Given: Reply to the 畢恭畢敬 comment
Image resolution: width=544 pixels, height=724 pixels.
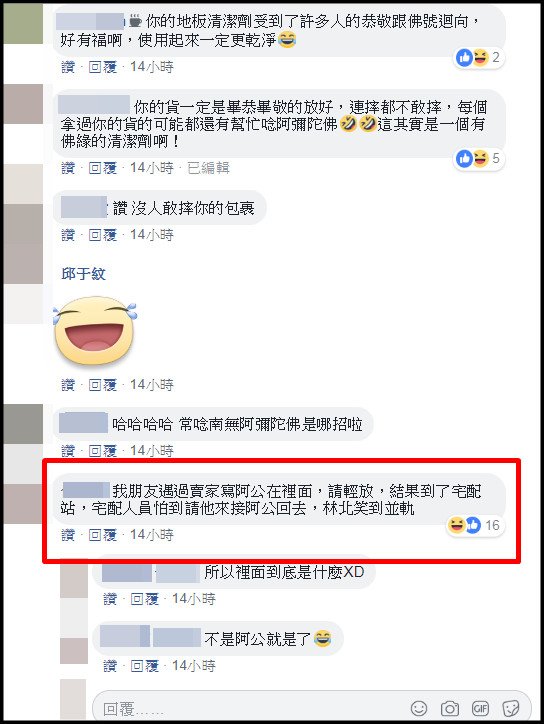Looking at the screenshot, I should pos(103,168).
